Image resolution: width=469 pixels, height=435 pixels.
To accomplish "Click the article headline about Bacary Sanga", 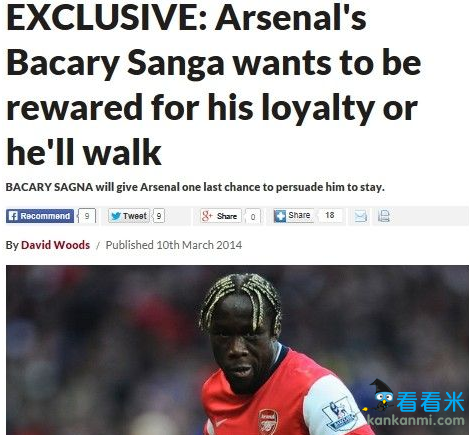I will 213,85.
